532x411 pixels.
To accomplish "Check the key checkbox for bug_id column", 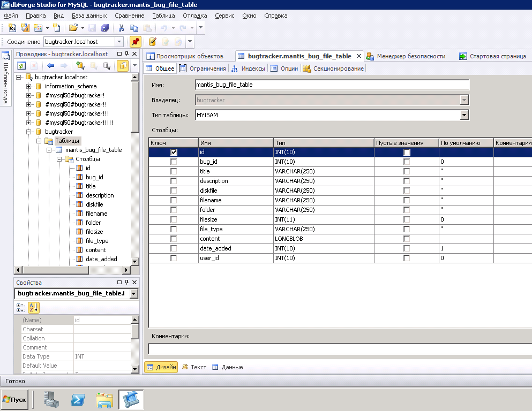I will pyautogui.click(x=174, y=162).
